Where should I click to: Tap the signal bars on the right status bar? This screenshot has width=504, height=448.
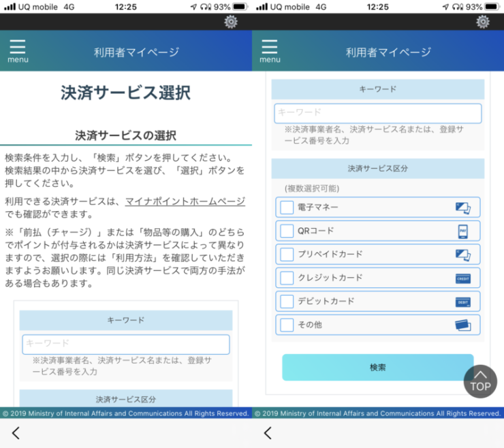tap(262, 6)
